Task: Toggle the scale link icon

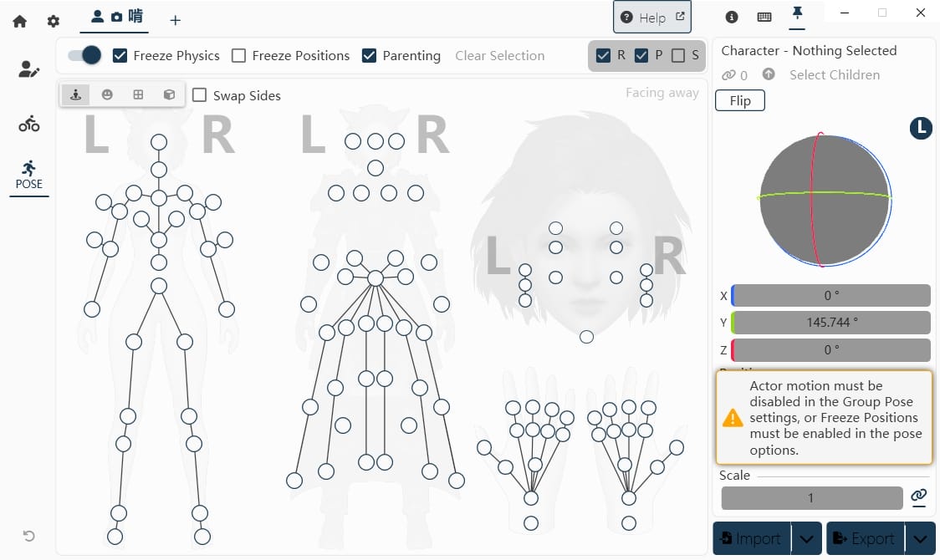Action: [x=918, y=496]
